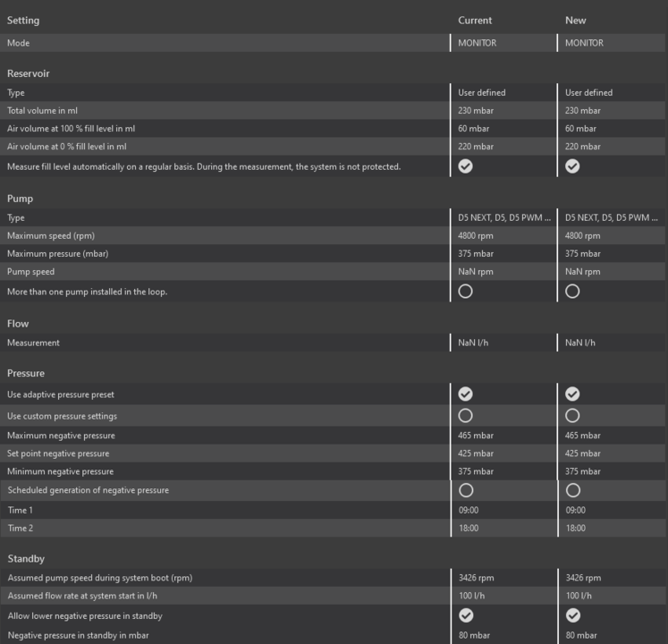
Task: Click New column Set point negative pressure 425 mbar
Action: point(583,453)
